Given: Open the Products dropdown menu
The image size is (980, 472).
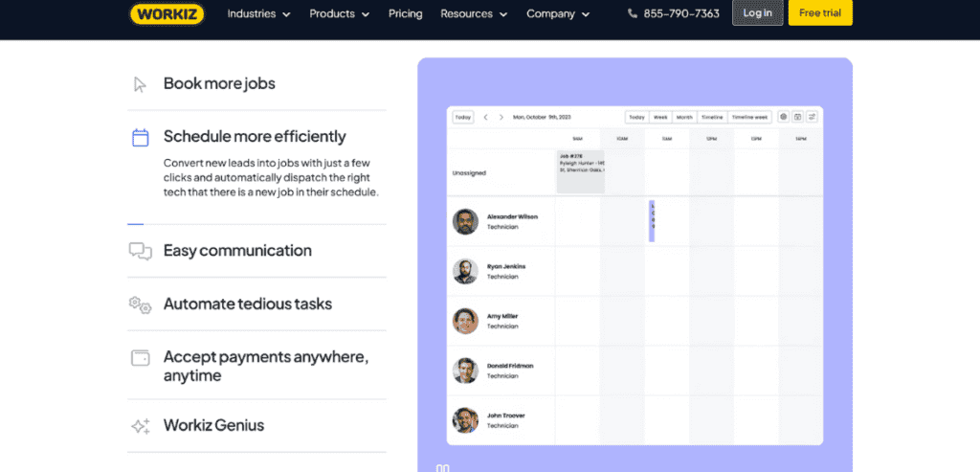Looking at the screenshot, I should tap(340, 13).
